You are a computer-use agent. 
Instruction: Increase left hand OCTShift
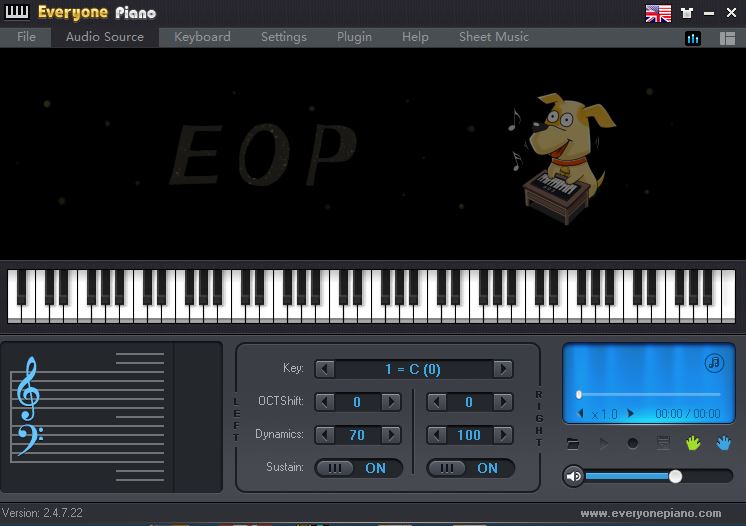pos(391,402)
